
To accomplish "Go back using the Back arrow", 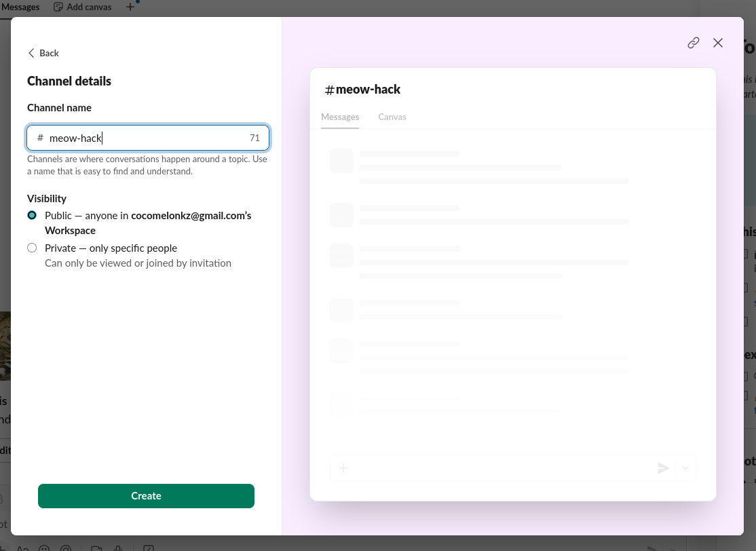I will 31,53.
